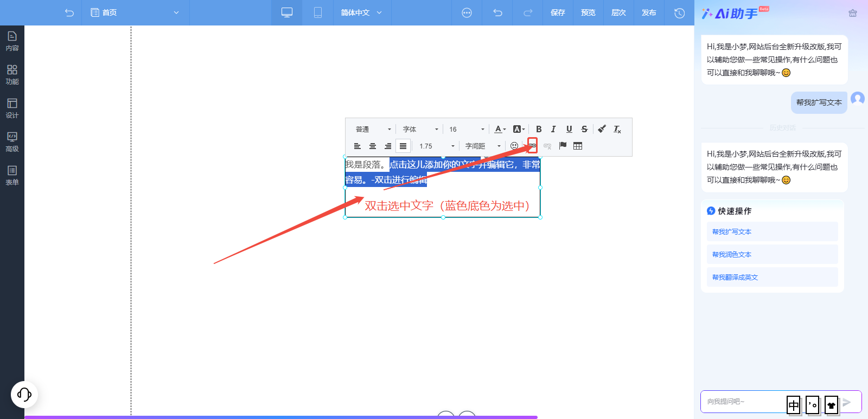Screen dimensions: 868x419
Task: Open the 功能 sidebar panel
Action: pos(12,74)
